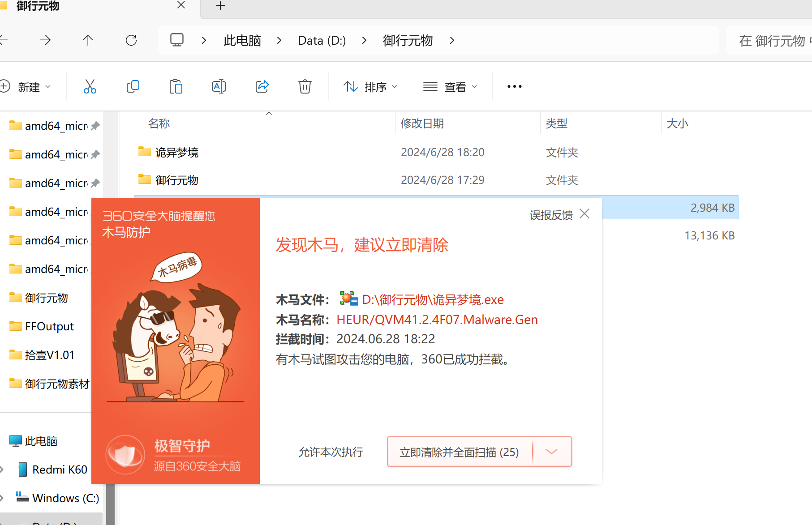Sort by the 类型 column header

coord(557,123)
